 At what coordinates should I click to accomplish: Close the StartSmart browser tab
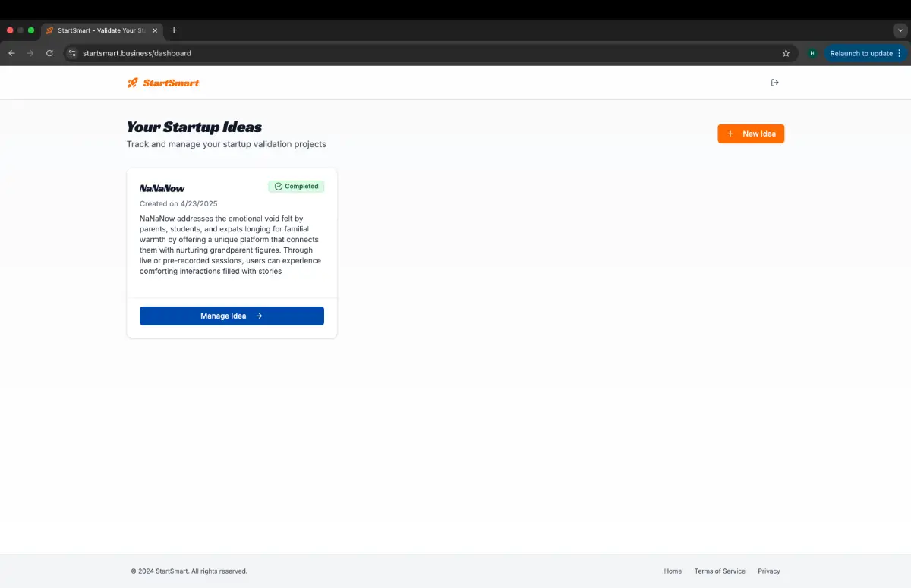155,30
